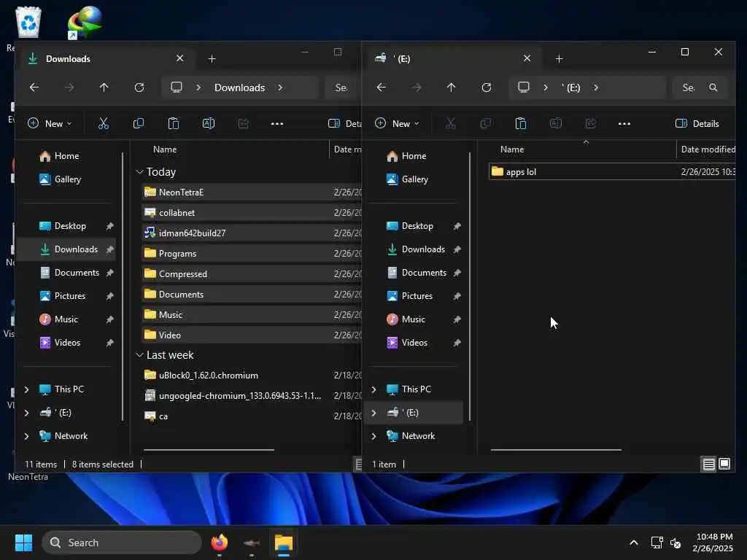
Task: Select uBlock0_1.62.0.chromium folder
Action: point(251,376)
